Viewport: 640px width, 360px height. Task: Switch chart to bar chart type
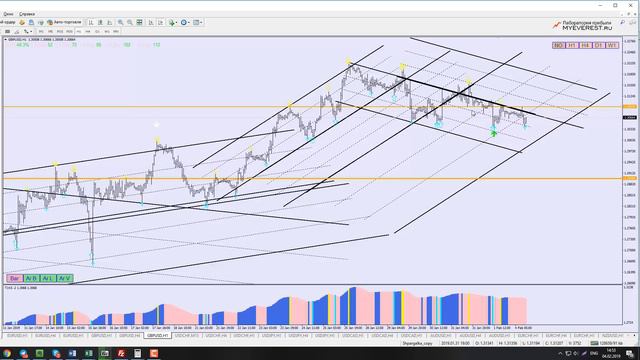pyautogui.click(x=91, y=22)
